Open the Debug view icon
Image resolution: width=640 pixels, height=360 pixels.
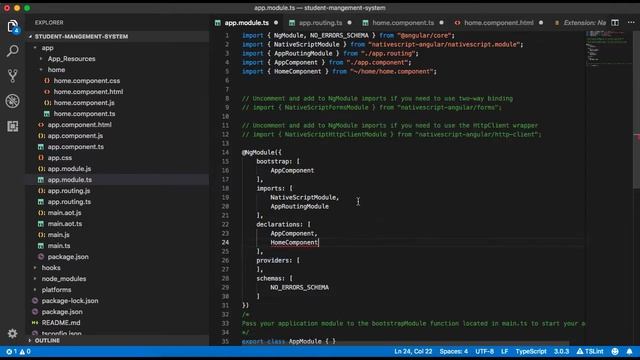(13, 101)
